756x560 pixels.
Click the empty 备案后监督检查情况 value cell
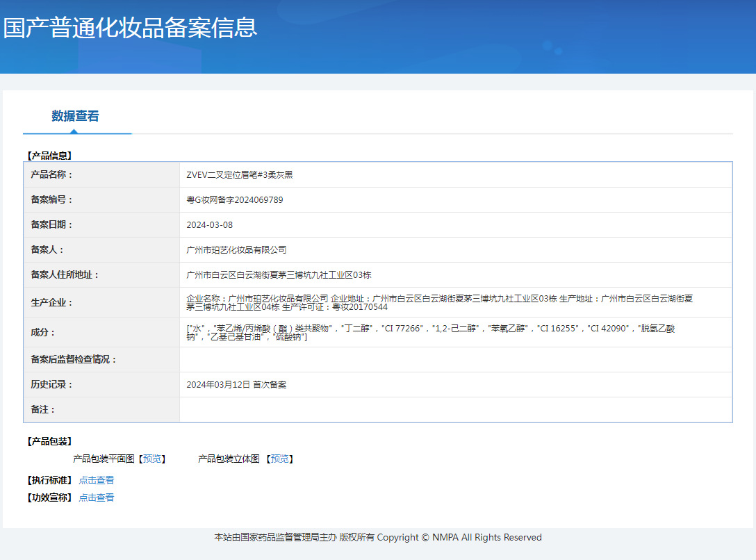pyautogui.click(x=455, y=359)
